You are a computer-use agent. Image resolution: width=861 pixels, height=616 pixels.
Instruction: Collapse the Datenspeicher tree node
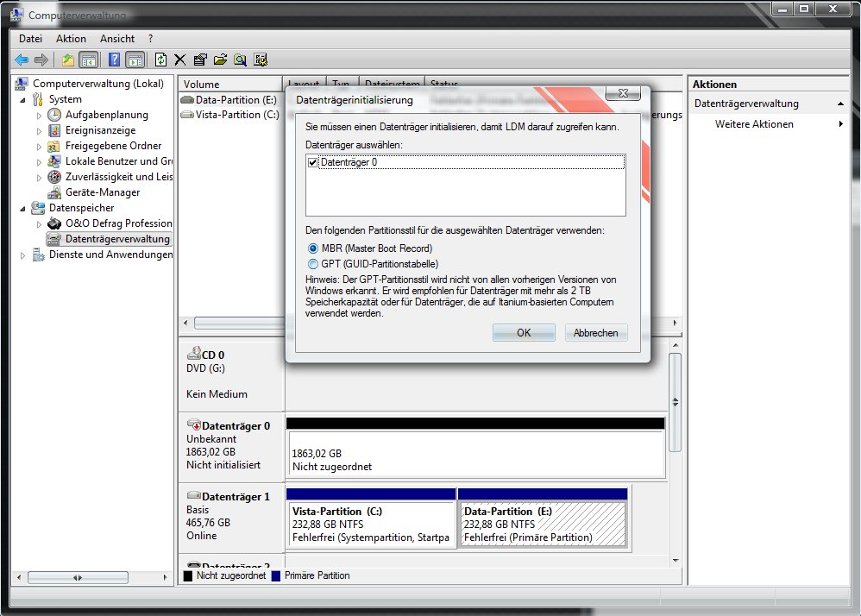click(22, 209)
